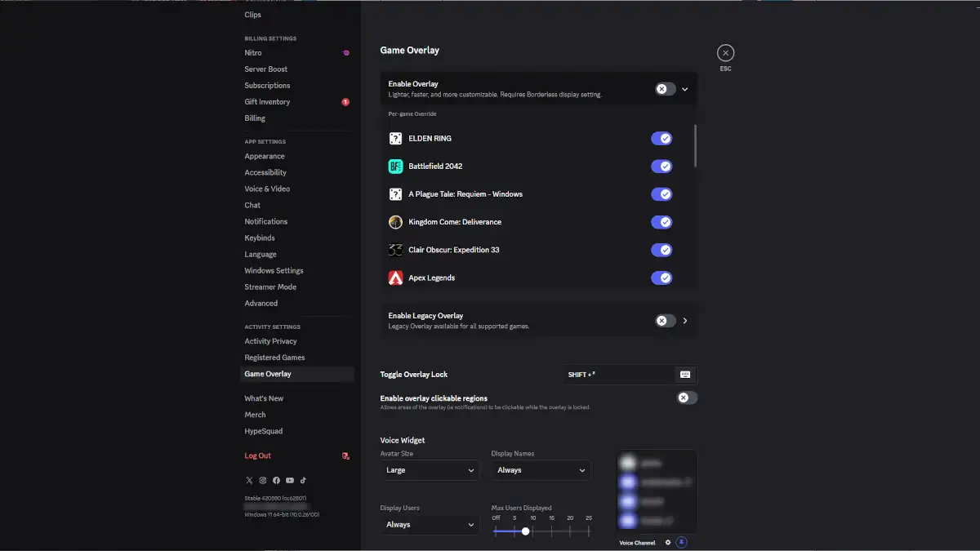Set Max Users Displayed slider to Off
Screen dimensions: 980x551
coord(496,531)
